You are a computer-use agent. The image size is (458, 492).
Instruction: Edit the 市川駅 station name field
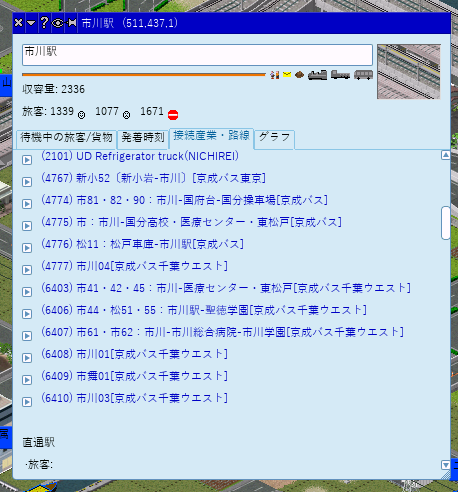[197, 55]
